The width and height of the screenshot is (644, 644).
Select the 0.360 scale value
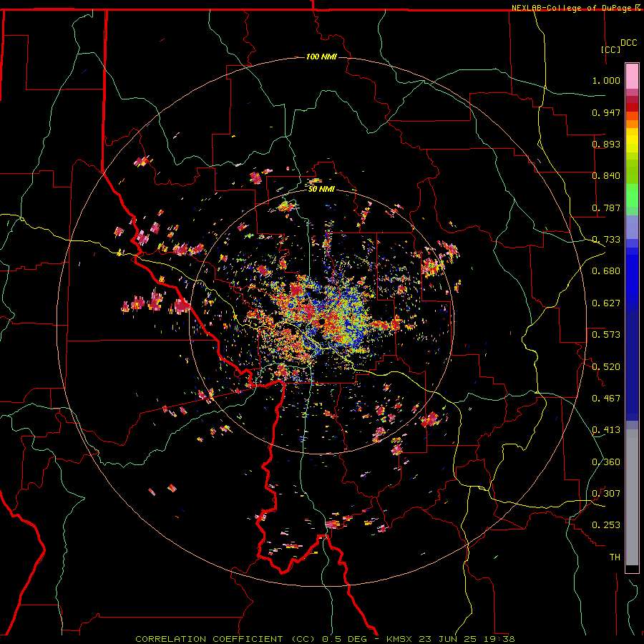606,462
